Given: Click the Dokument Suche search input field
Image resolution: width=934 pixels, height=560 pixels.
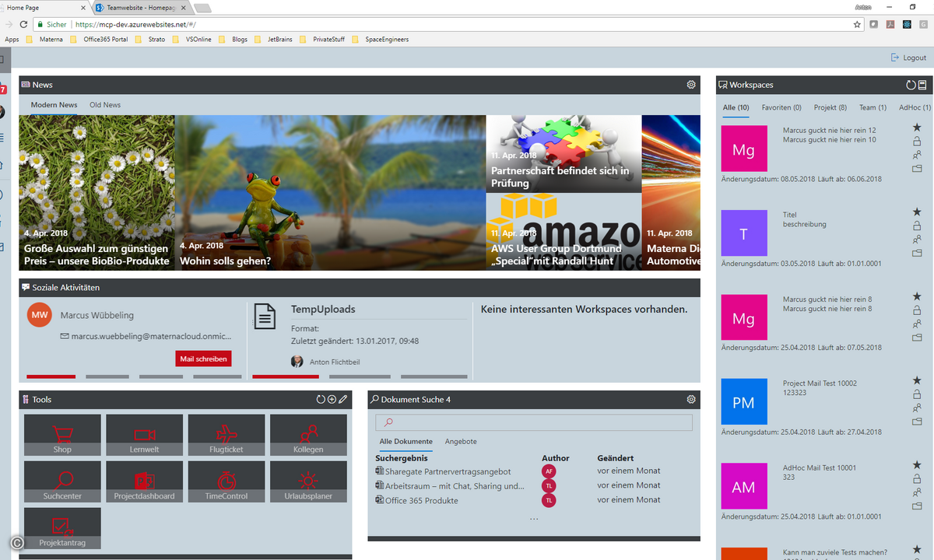Looking at the screenshot, I should [534, 422].
